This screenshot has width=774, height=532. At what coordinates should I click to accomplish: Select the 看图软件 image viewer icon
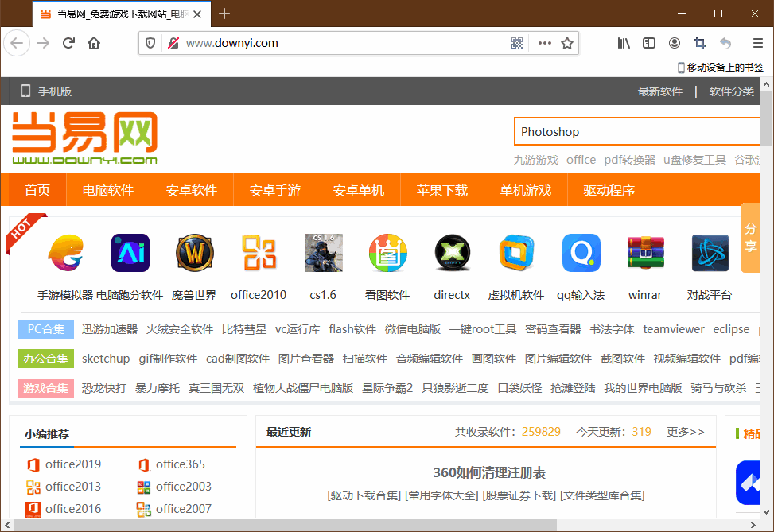coord(387,252)
